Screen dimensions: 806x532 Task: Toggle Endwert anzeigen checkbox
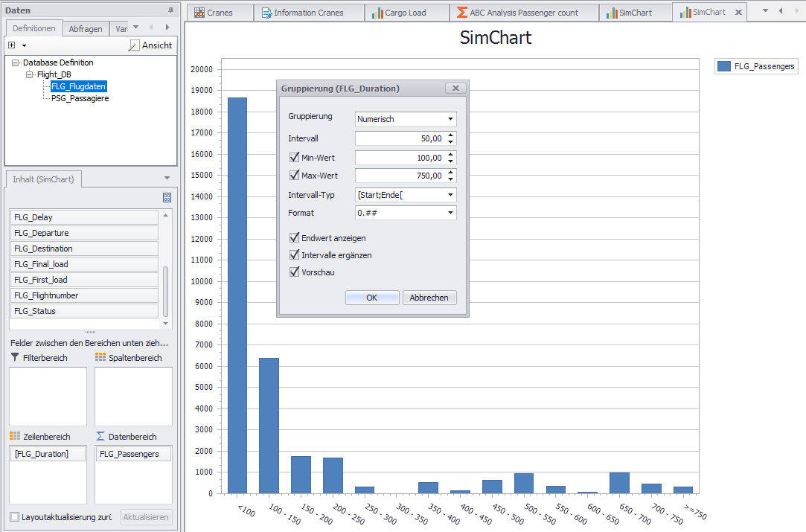tap(294, 238)
